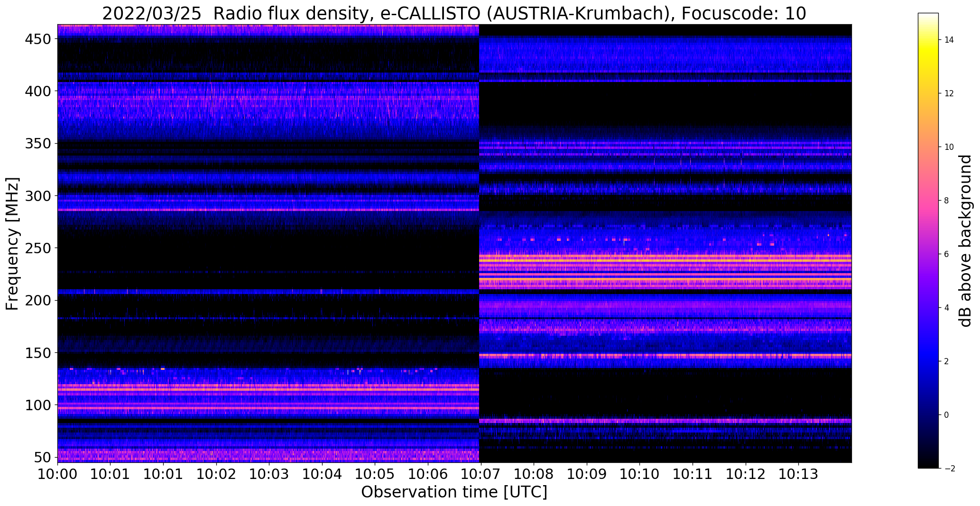Click the colorbar tick value 6

point(946,254)
